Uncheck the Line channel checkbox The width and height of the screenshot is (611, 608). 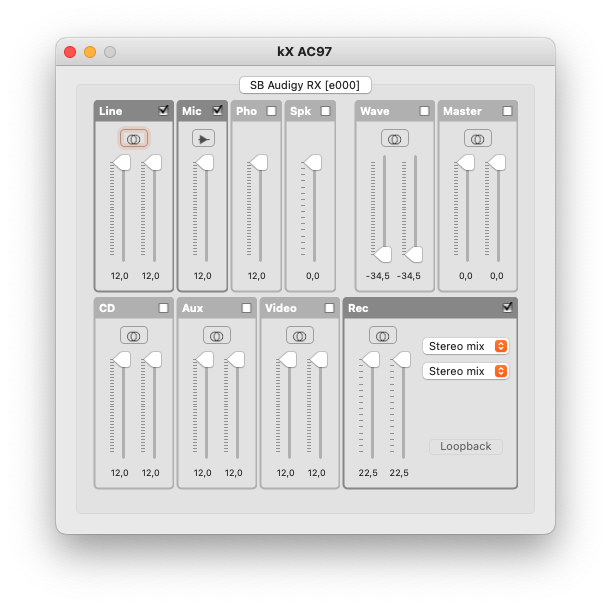[x=164, y=111]
